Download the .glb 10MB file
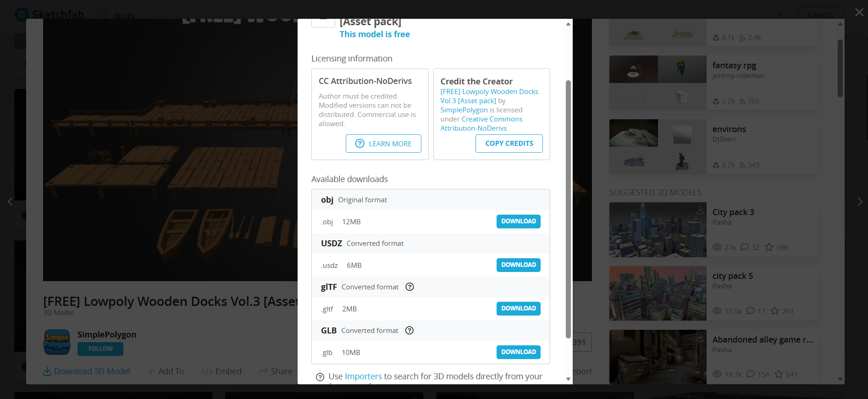Screen dimensions: 868x399 (519, 352)
